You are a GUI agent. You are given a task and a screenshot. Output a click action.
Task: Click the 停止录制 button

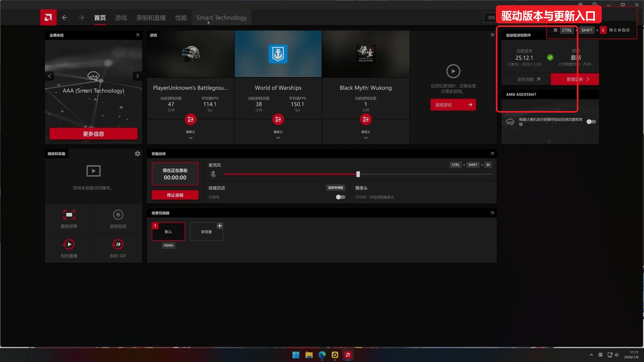coord(175,195)
